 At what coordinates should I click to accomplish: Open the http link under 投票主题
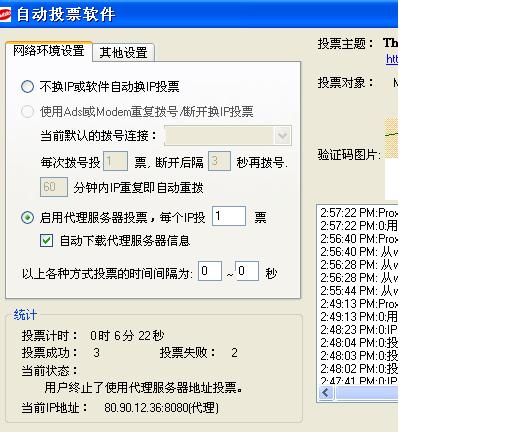point(392,59)
